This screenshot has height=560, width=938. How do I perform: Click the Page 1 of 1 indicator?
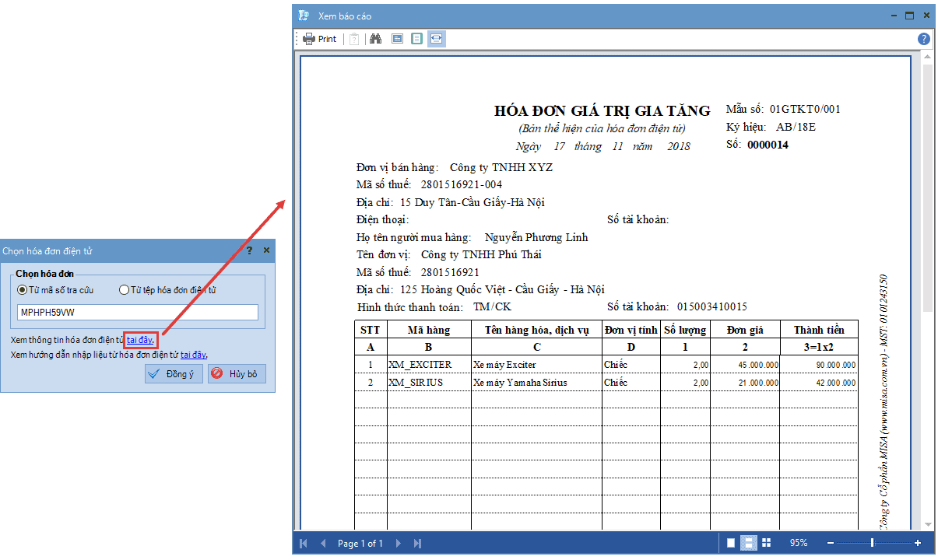pos(360,544)
